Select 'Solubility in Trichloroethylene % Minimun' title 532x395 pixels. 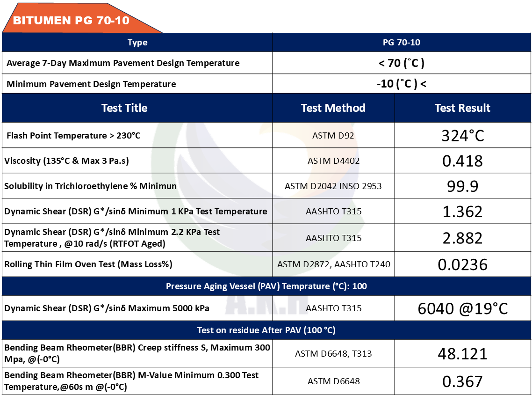coord(90,186)
